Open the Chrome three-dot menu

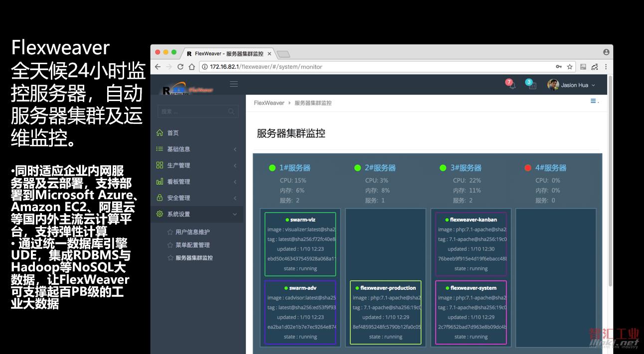[x=606, y=67]
